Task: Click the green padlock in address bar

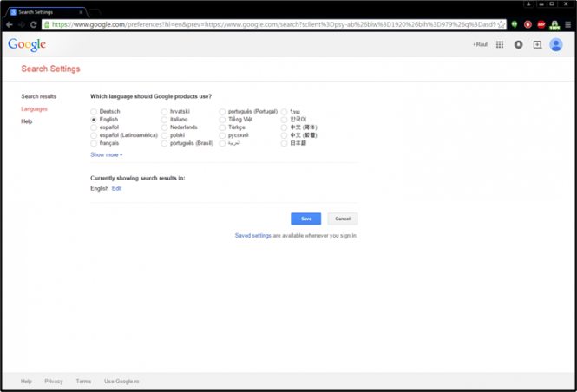Action: (47, 24)
